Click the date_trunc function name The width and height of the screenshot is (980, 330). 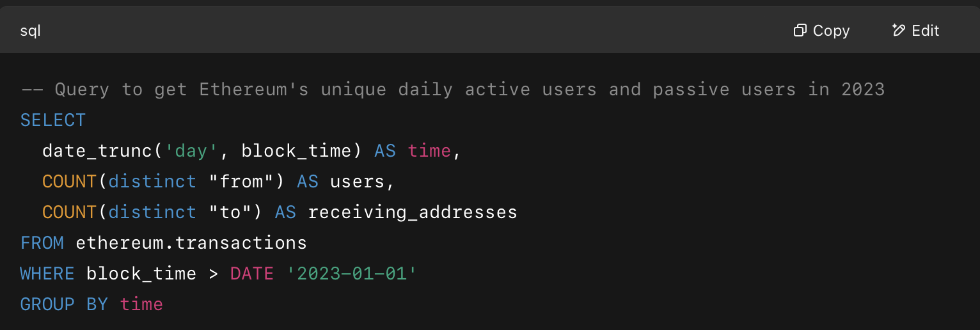pos(97,151)
